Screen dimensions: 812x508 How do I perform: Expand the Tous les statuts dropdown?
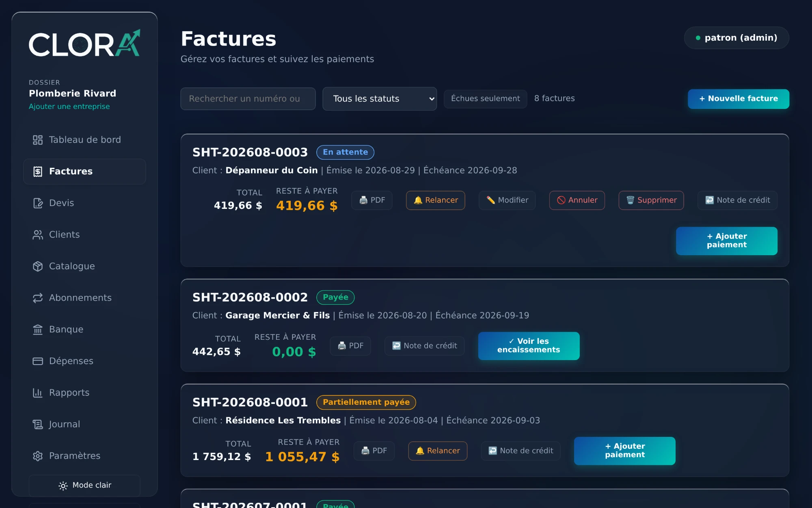click(x=380, y=99)
